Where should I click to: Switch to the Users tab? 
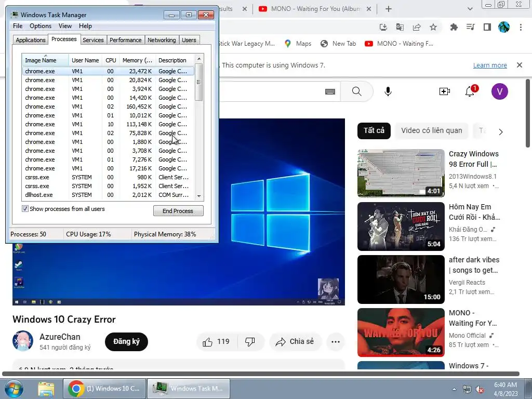(x=189, y=40)
